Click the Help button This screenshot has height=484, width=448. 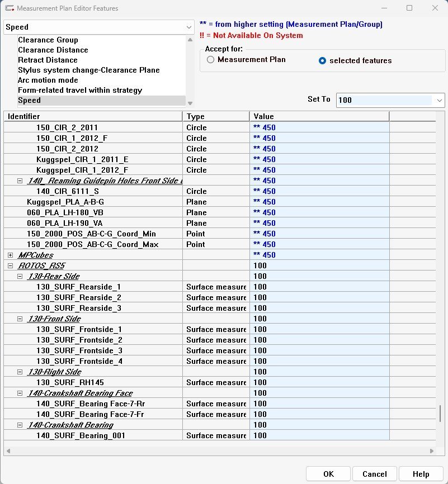pos(421,474)
